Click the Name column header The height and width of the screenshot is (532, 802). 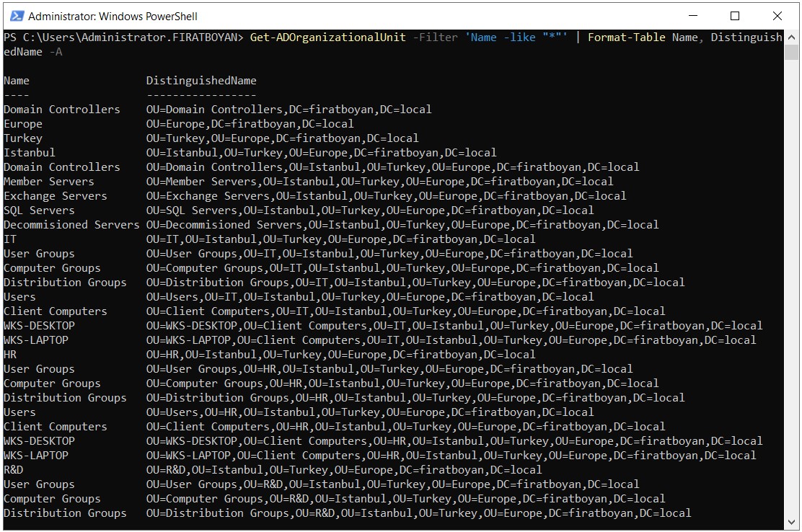click(x=17, y=81)
